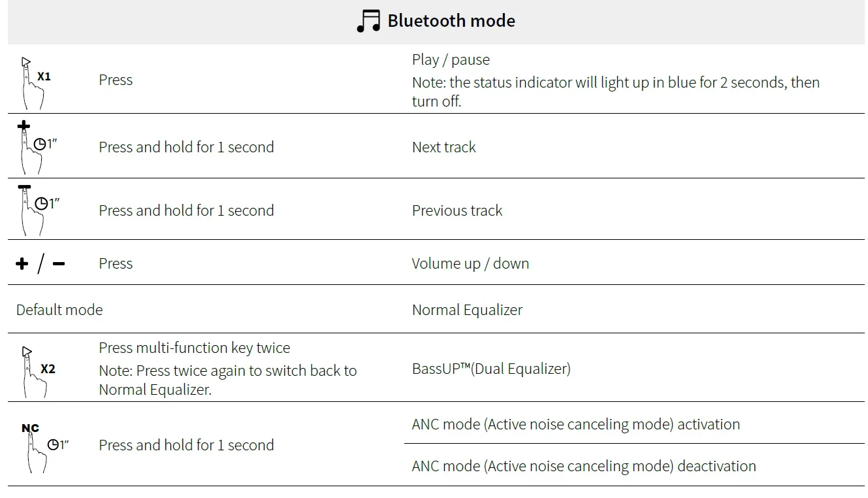Click the "Volume up / down" text

[470, 263]
